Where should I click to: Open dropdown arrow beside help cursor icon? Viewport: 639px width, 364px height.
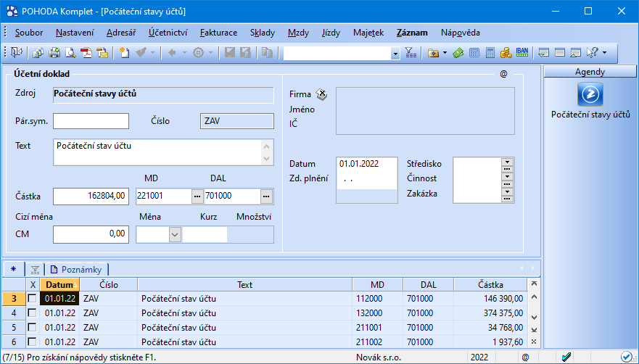click(x=604, y=53)
